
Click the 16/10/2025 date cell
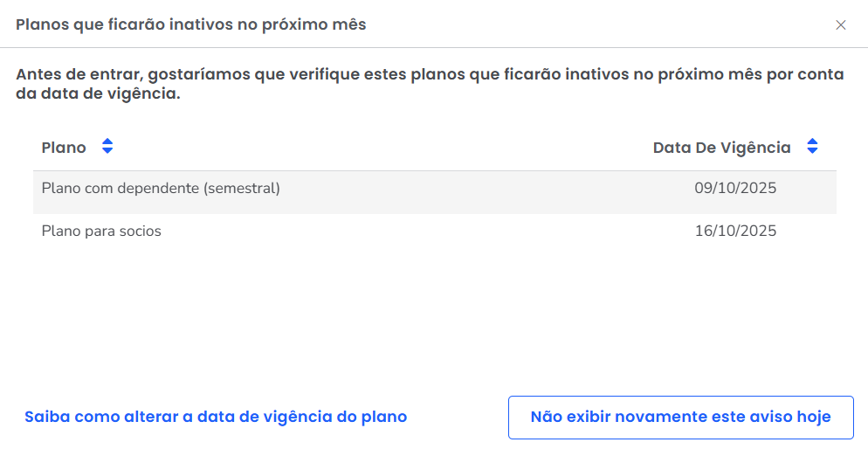[x=735, y=231]
